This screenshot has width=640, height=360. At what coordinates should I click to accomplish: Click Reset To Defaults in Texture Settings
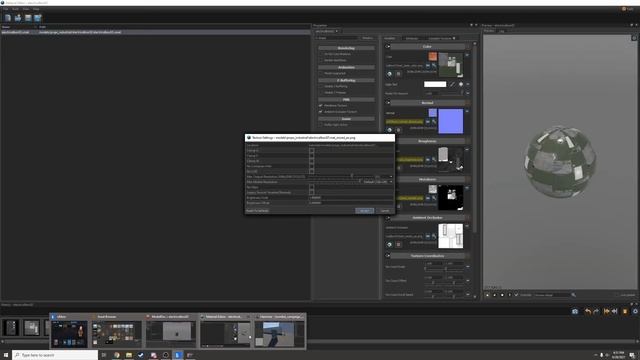pos(258,211)
